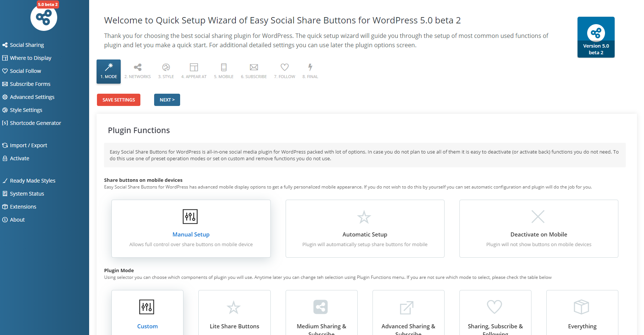Open Ready Made Styles
644x335 pixels.
pyautogui.click(x=32, y=181)
